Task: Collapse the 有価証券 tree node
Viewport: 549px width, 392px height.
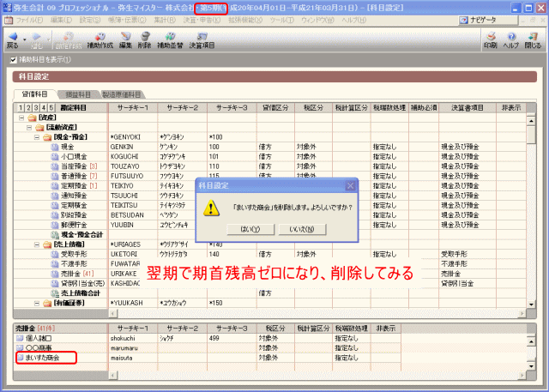Action: 37,303
